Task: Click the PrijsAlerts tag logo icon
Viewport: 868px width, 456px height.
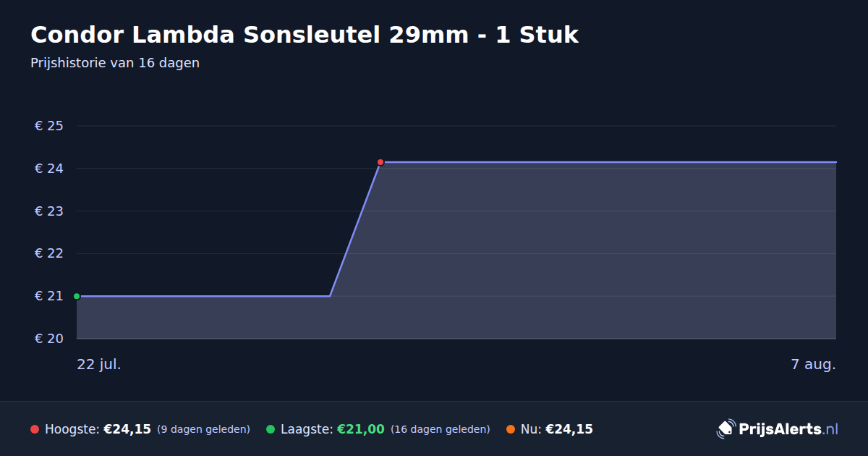Action: pos(726,429)
